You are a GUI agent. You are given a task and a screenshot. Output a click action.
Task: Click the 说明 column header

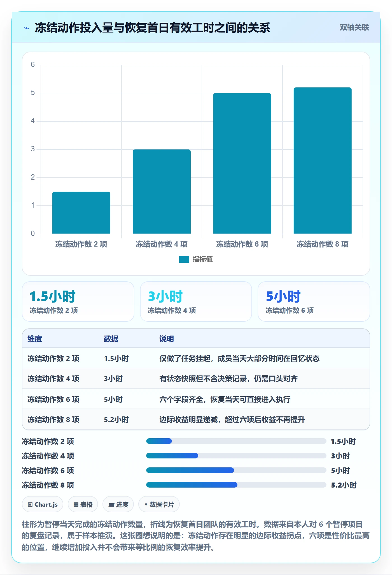(167, 339)
